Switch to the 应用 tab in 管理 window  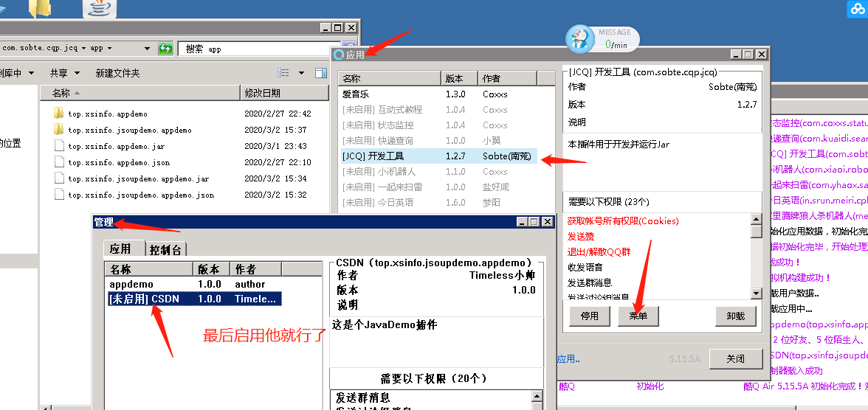pyautogui.click(x=120, y=249)
